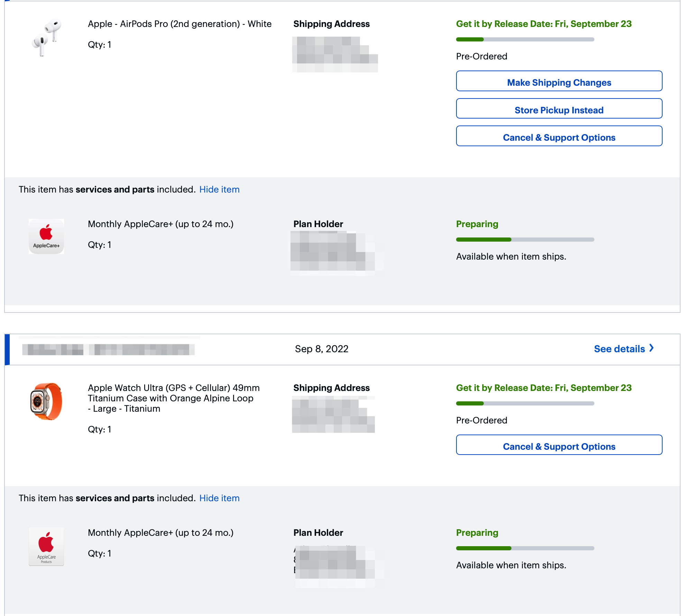The image size is (684, 616).
Task: Click AirPods AppleCare+ Preparing progress bar
Action: click(x=525, y=240)
